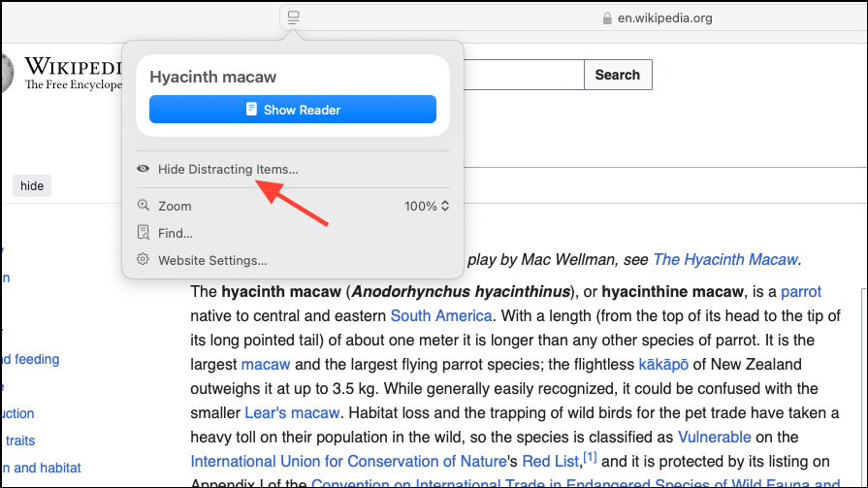Open the macaw article link
The image size is (868, 488).
[266, 365]
